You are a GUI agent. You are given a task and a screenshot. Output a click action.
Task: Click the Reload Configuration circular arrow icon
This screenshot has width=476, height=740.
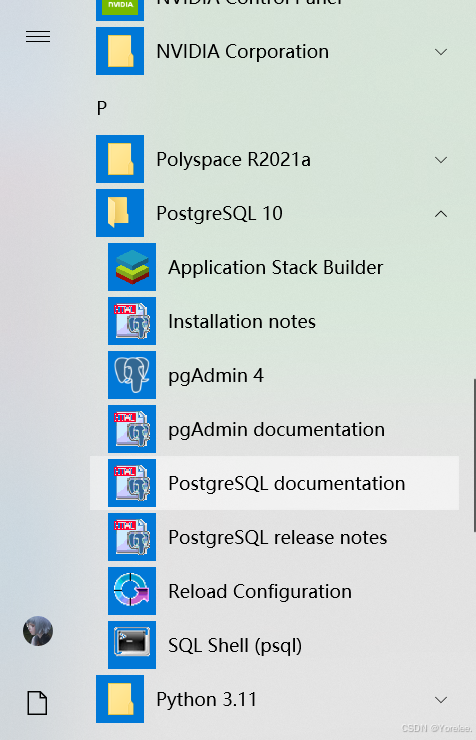click(x=132, y=591)
